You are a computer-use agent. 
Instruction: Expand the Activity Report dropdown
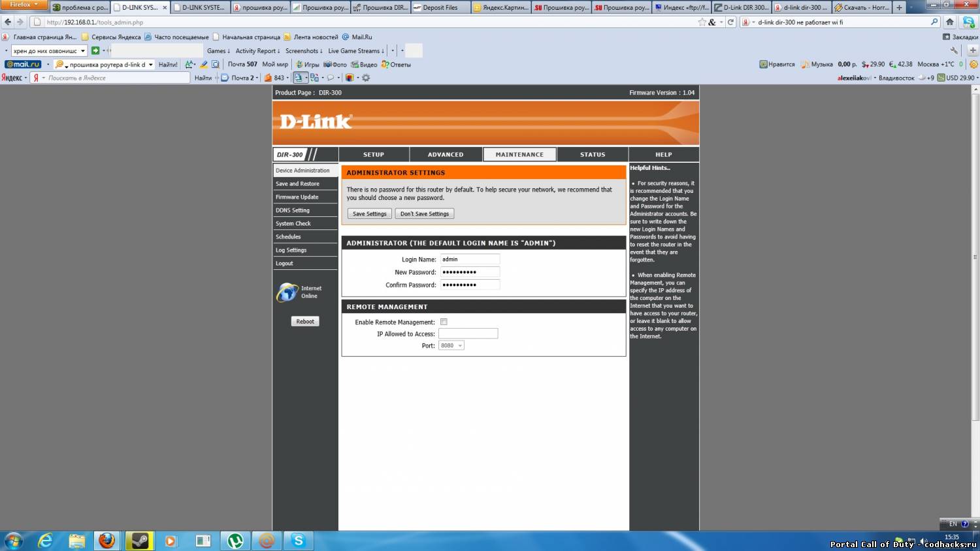257,51
